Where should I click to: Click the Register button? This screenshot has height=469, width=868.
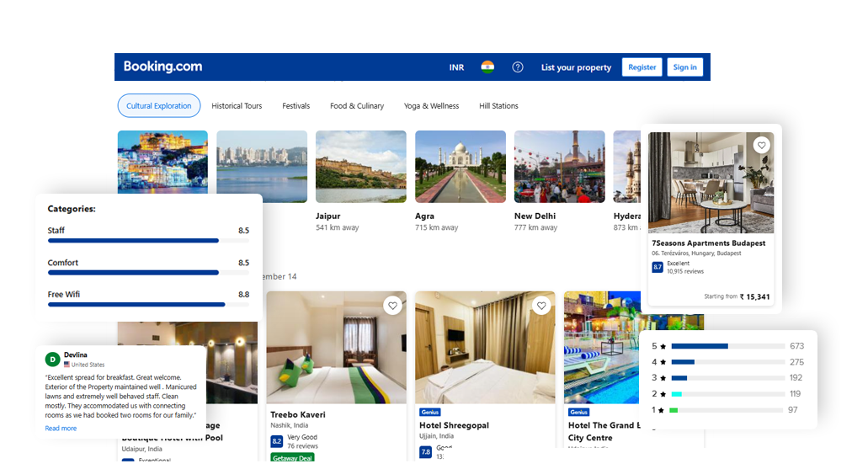pyautogui.click(x=642, y=67)
